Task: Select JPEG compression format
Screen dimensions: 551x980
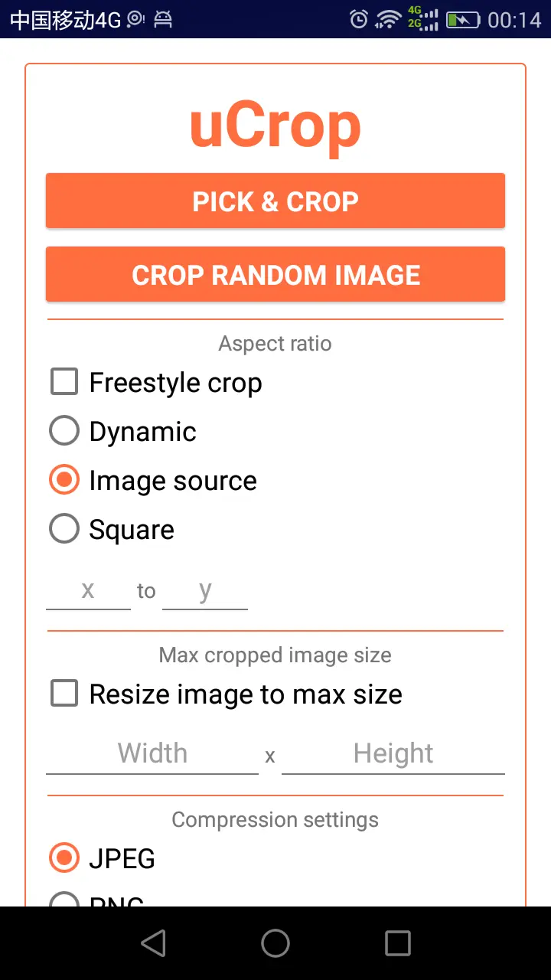Action: pos(64,858)
